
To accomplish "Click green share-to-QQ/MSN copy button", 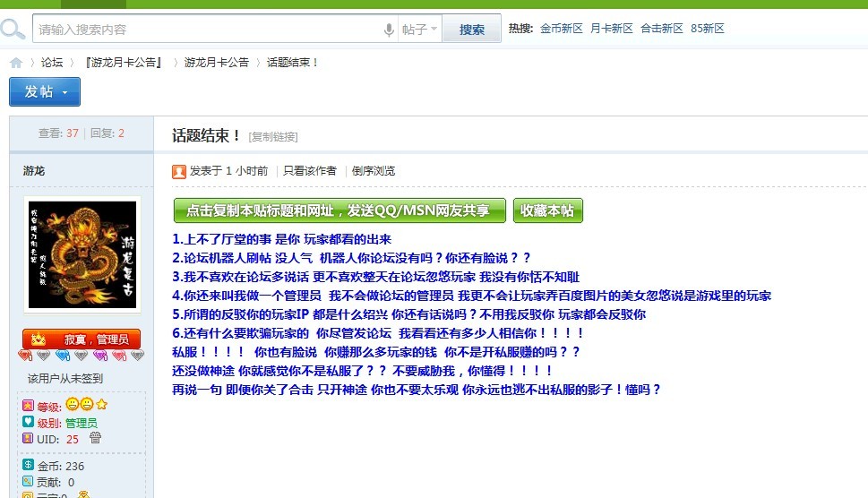I will coord(339,210).
